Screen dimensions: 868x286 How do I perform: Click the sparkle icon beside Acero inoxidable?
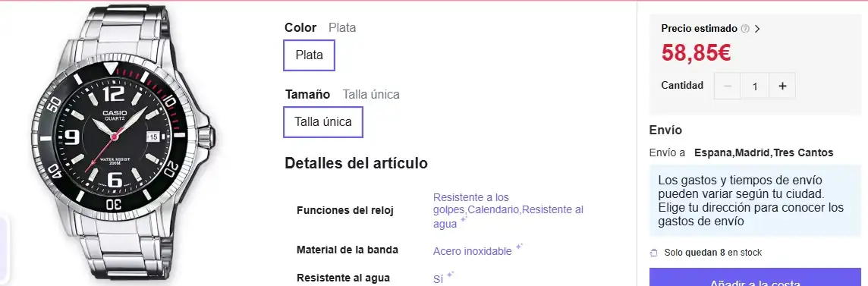click(519, 247)
